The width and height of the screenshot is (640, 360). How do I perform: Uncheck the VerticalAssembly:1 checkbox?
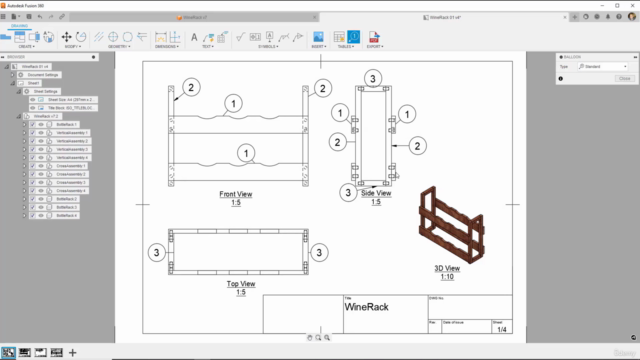(x=33, y=133)
